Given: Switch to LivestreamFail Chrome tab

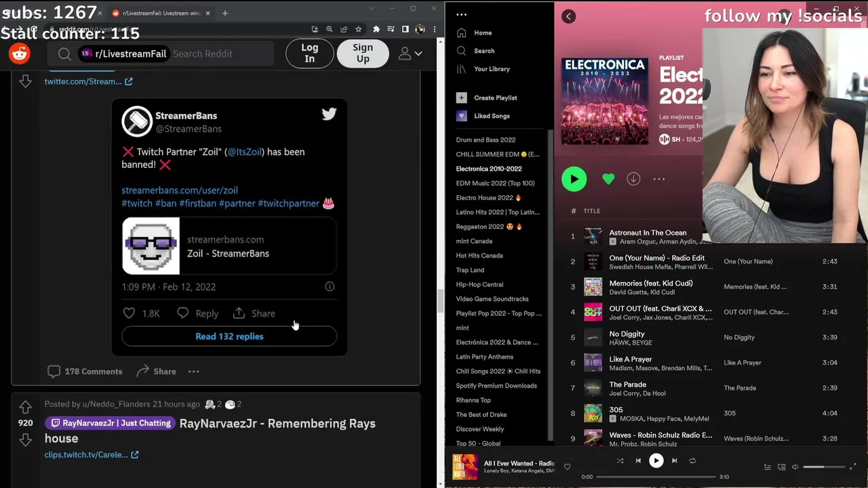Looking at the screenshot, I should click(x=161, y=13).
